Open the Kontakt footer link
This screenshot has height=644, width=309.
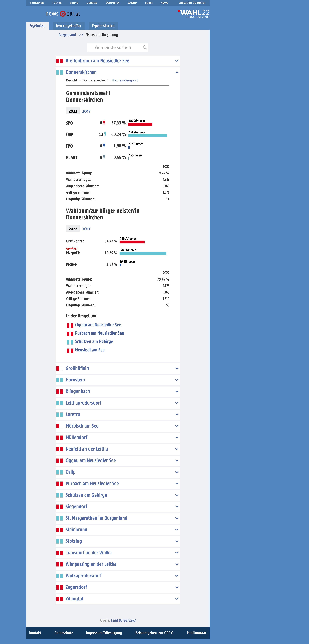click(35, 633)
